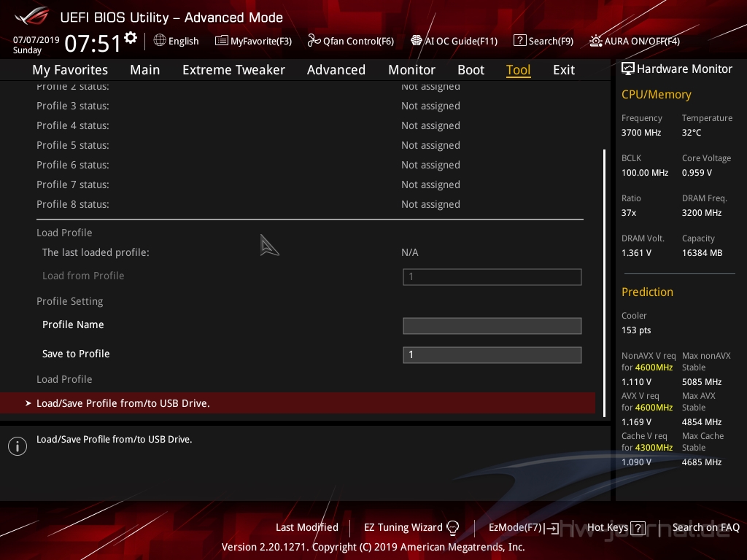747x560 pixels.
Task: Open the Exit tab
Action: pyautogui.click(x=564, y=70)
